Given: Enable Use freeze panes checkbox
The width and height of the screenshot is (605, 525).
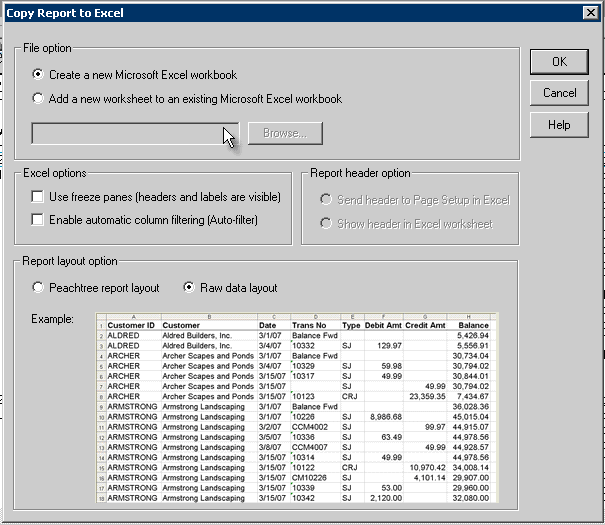Looking at the screenshot, I should [37, 196].
